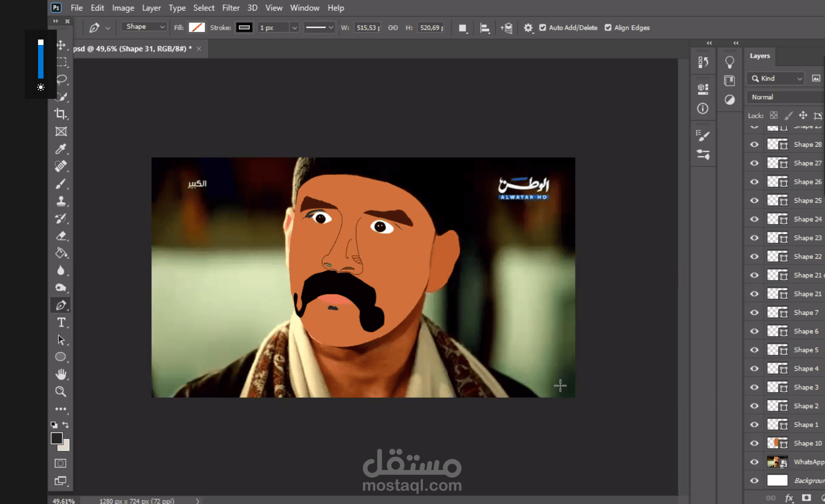This screenshot has height=504, width=825.
Task: Select the Horizontal Type tool
Action: coord(61,323)
